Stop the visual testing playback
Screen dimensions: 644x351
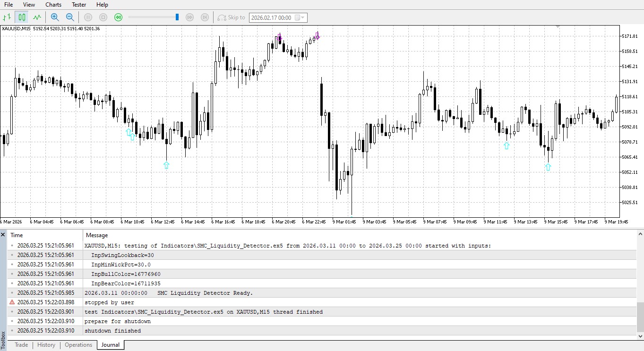pos(103,17)
